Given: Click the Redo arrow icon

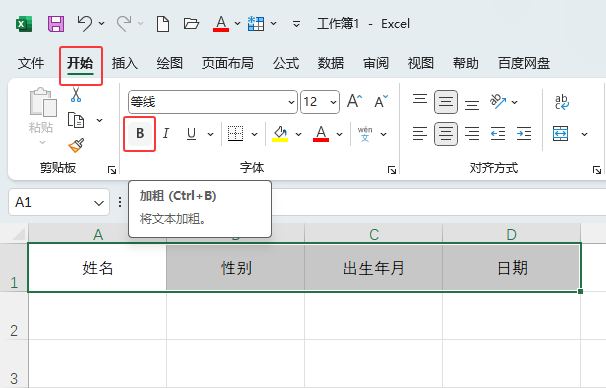Looking at the screenshot, I should 124,24.
